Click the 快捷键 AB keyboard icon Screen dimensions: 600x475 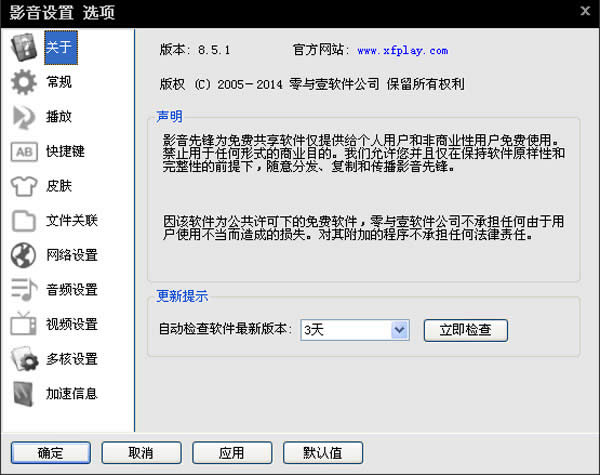(x=22, y=152)
